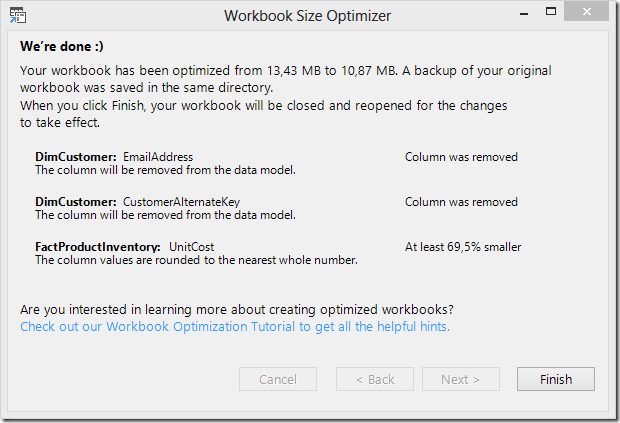Select the DimCustomer CustomerAlternateKey result row
Image resolution: width=620 pixels, height=423 pixels.
[x=277, y=208]
